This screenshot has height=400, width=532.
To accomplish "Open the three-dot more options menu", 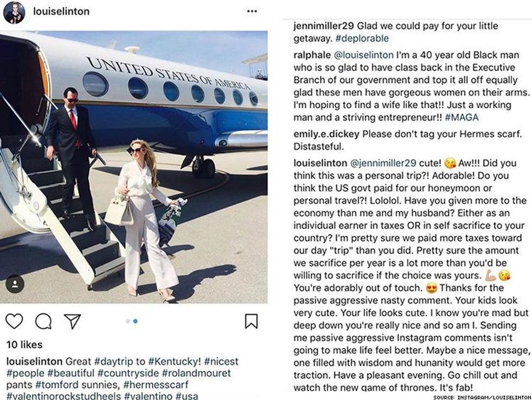I will [252, 11].
